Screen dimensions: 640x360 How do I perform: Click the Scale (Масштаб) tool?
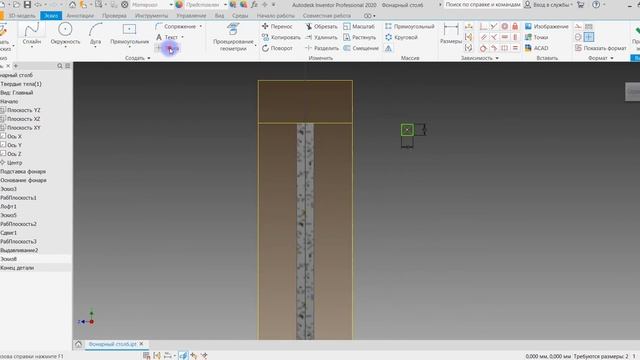click(x=359, y=26)
